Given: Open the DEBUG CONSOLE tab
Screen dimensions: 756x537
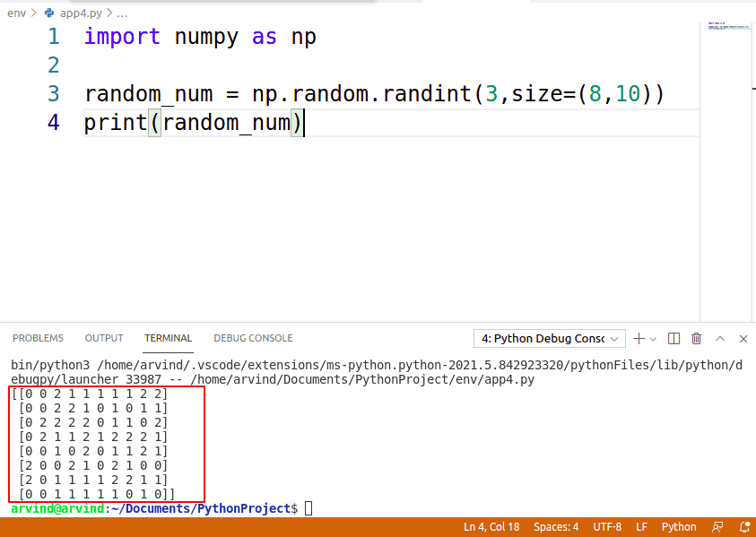Looking at the screenshot, I should pyautogui.click(x=253, y=338).
